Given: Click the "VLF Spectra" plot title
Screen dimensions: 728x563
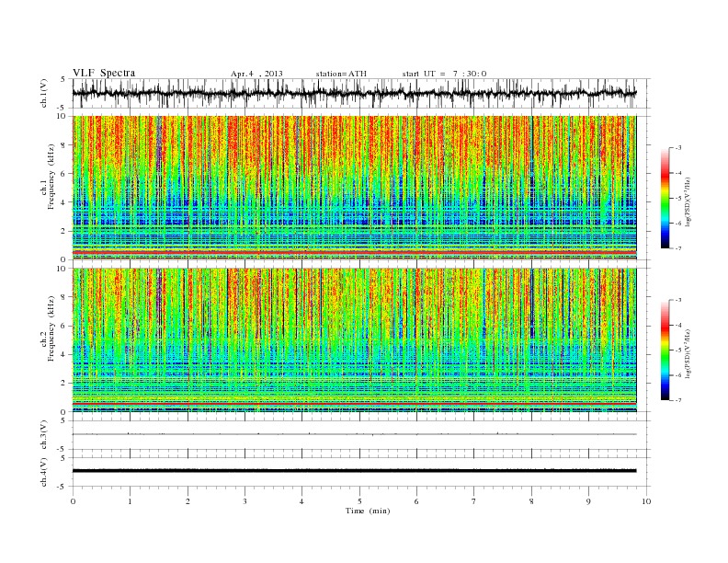Looking at the screenshot, I should [x=104, y=73].
